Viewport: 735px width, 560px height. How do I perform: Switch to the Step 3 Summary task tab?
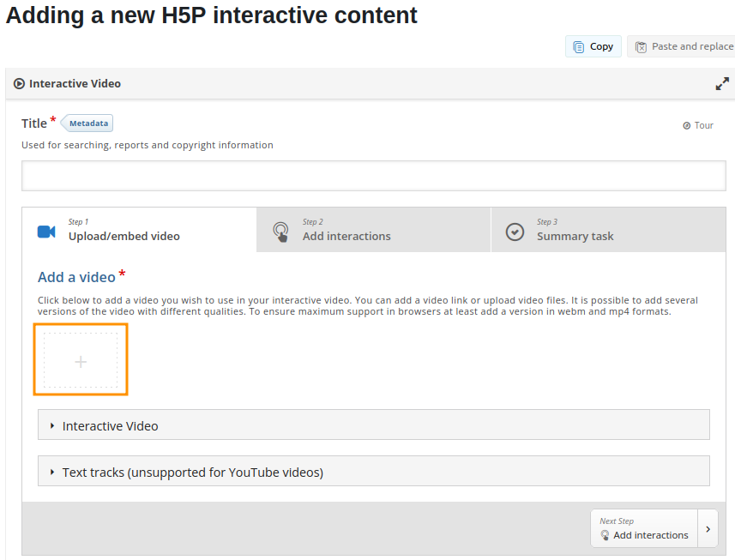click(x=608, y=230)
